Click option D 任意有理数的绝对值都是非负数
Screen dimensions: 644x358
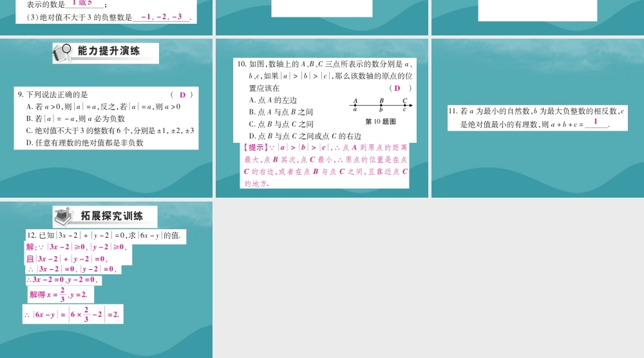pos(84,143)
